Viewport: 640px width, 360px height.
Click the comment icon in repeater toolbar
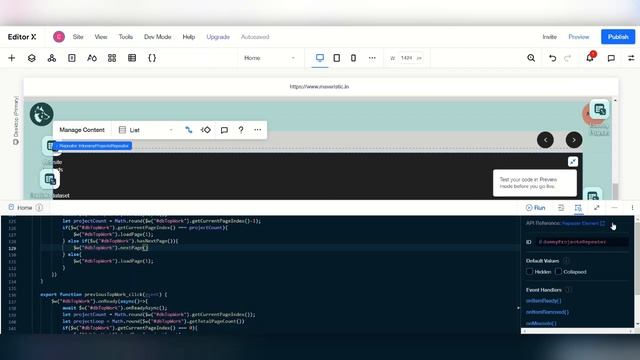pos(224,130)
